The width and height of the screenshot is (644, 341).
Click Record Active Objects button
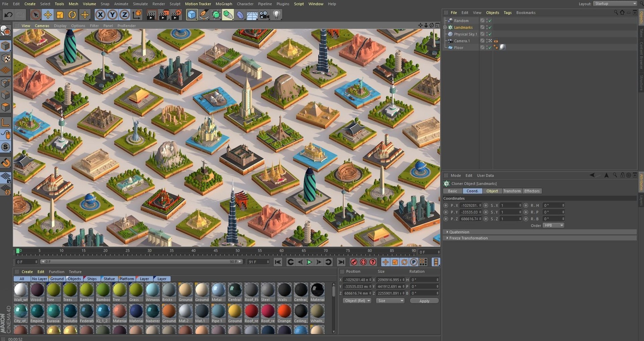(354, 262)
